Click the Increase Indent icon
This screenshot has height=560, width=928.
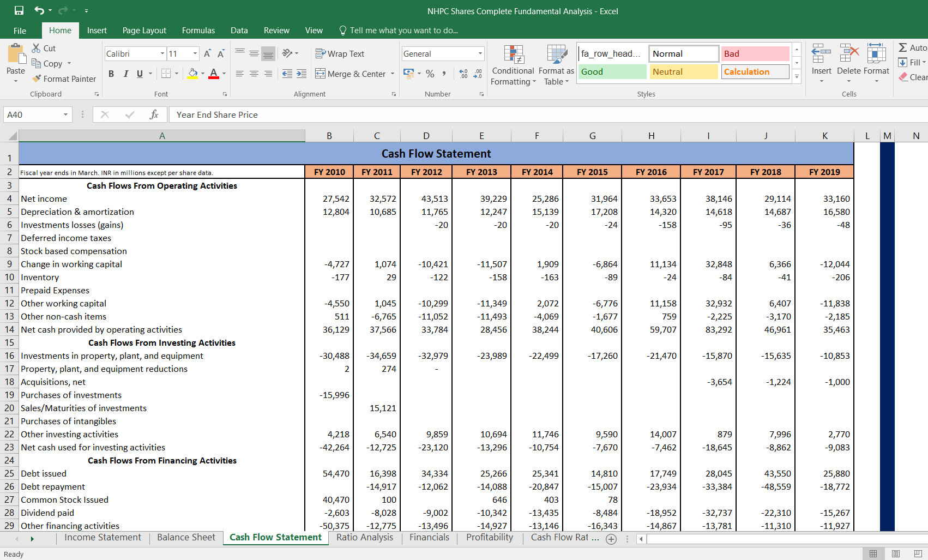pyautogui.click(x=302, y=74)
